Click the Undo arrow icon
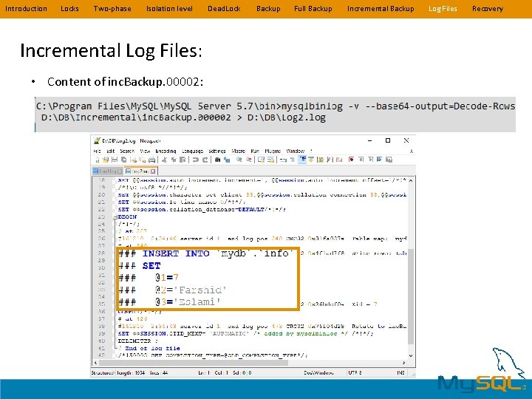This screenshot has width=532, height=399. 195,160
